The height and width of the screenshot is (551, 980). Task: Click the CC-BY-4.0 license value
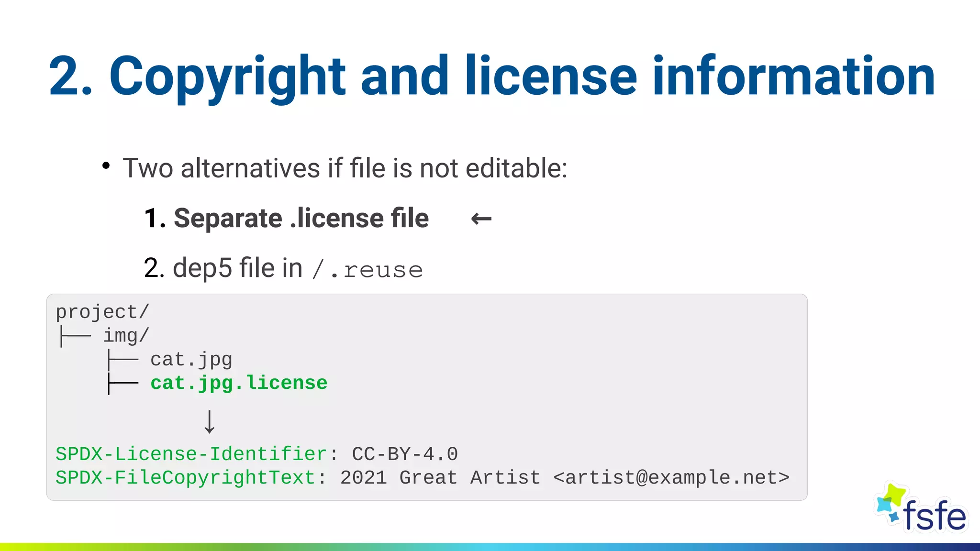405,454
